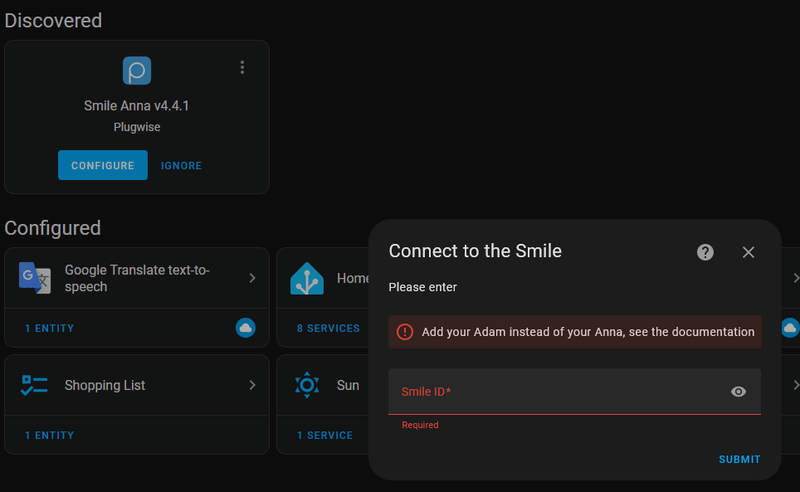800x492 pixels.
Task: Click the Home Assistant house icon
Action: [x=307, y=278]
